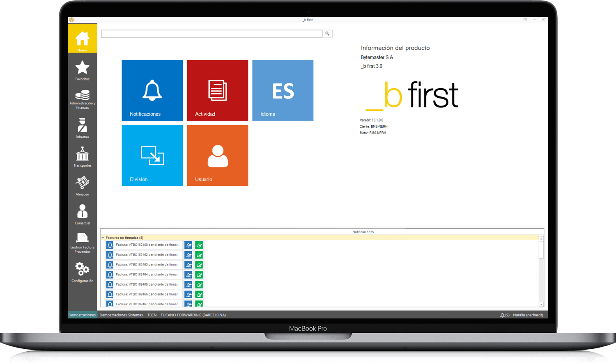The width and height of the screenshot is (616, 364).
Task: Click green sign icon for VTBC182465
Action: click(x=199, y=284)
